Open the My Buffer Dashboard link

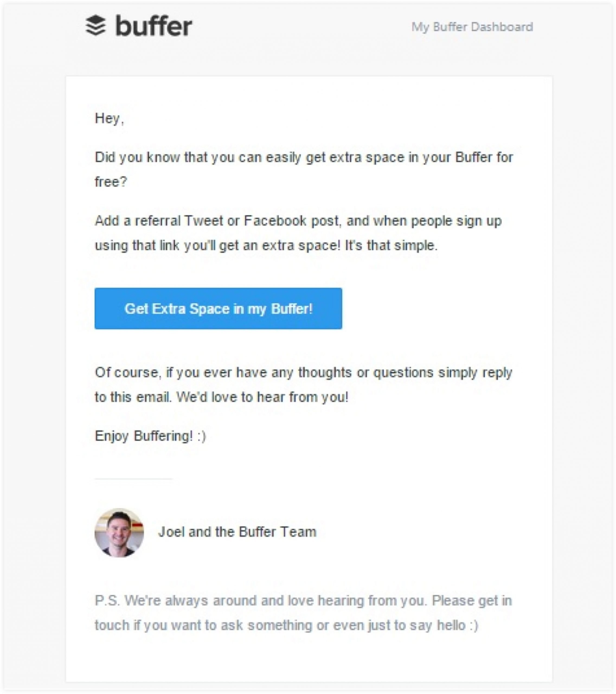(x=472, y=27)
